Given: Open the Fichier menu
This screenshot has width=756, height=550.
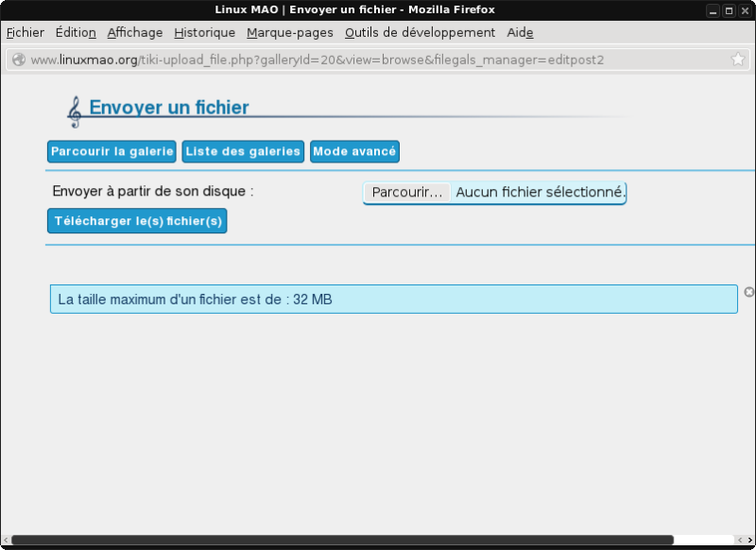Looking at the screenshot, I should (x=26, y=32).
